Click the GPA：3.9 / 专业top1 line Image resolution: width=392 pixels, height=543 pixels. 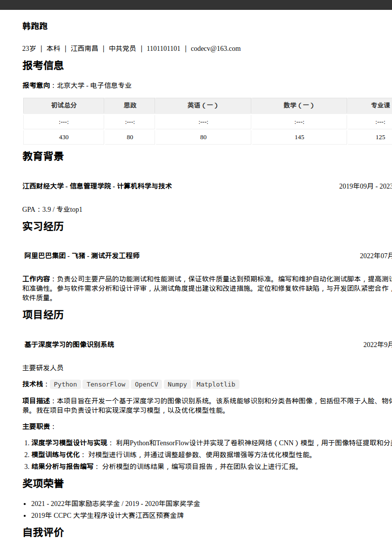52,209
